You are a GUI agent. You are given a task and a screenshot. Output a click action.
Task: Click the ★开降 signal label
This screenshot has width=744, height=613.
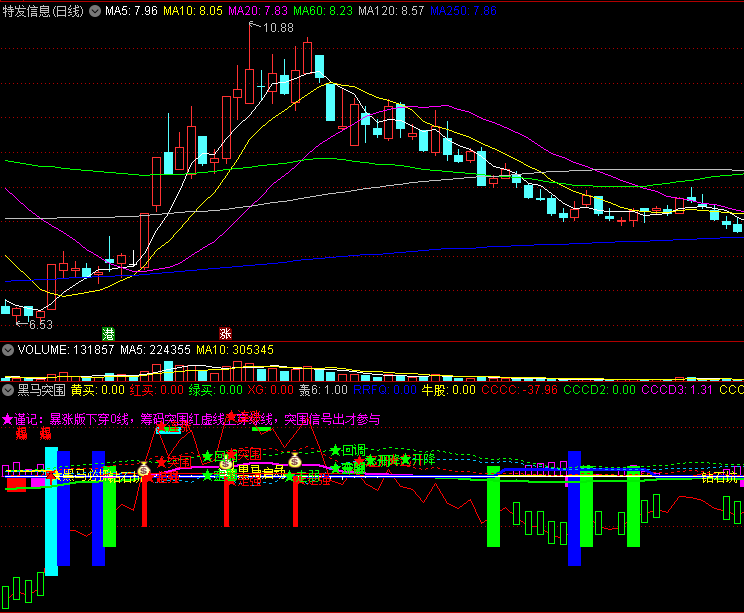[x=418, y=459]
